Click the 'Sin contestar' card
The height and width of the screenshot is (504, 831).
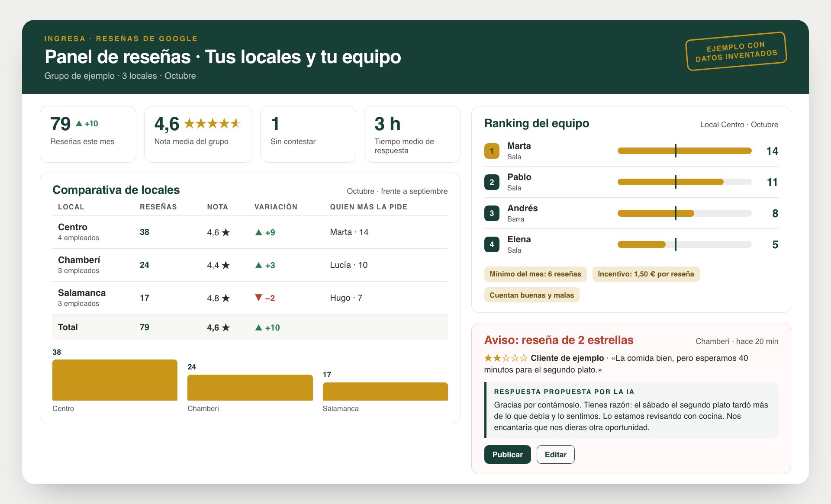[308, 134]
